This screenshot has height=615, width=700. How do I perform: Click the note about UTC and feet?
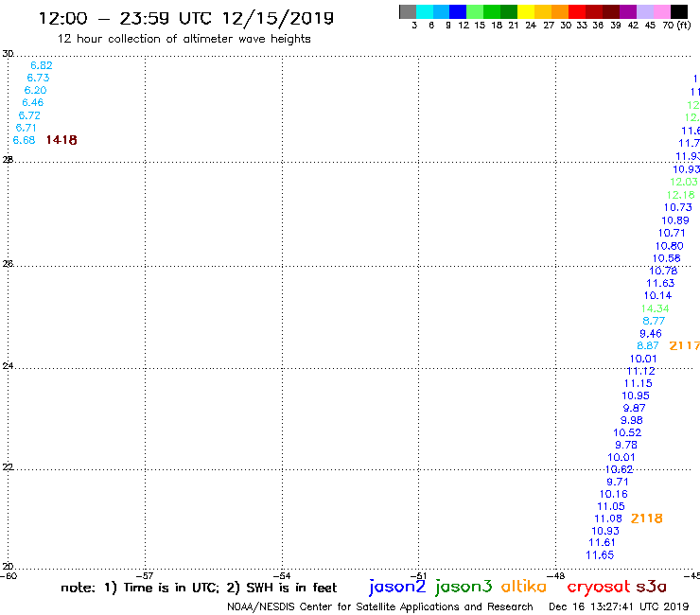[x=199, y=588]
